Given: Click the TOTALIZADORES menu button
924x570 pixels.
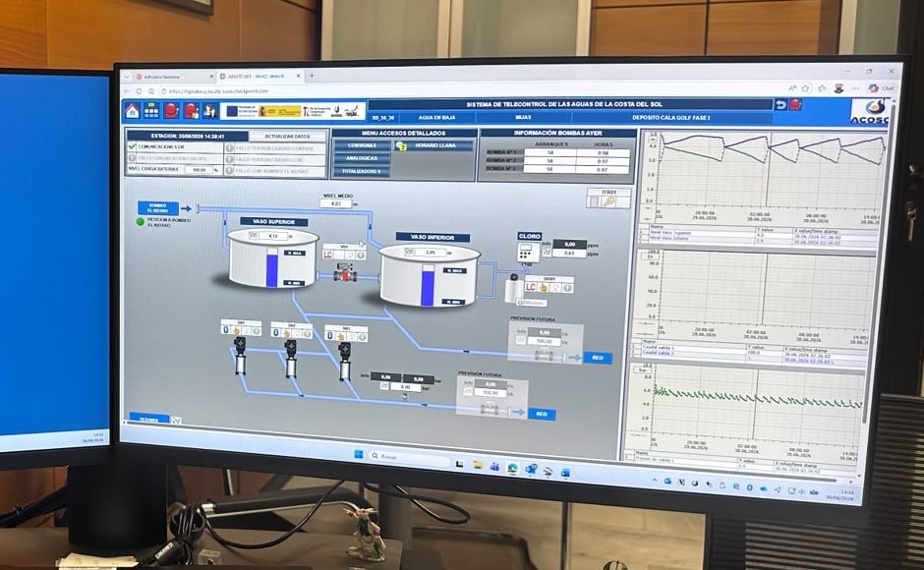Looking at the screenshot, I should coord(362,171).
